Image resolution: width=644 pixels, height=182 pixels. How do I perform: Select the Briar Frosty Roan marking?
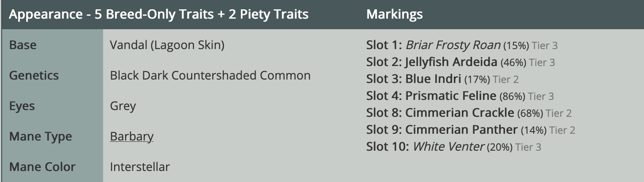click(453, 45)
